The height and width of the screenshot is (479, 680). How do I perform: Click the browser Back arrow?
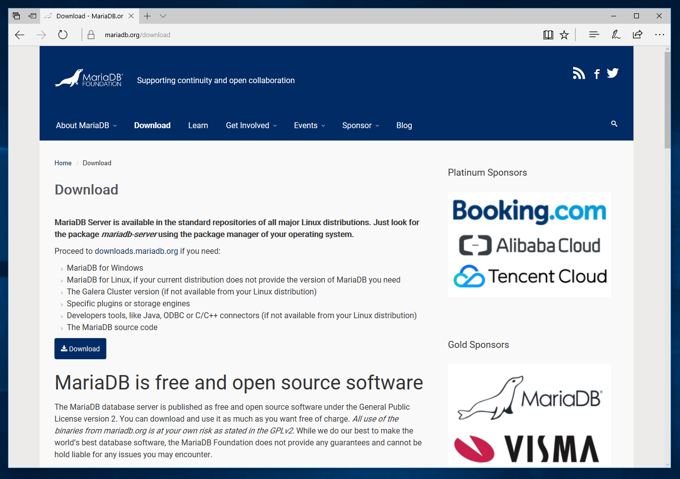point(20,35)
